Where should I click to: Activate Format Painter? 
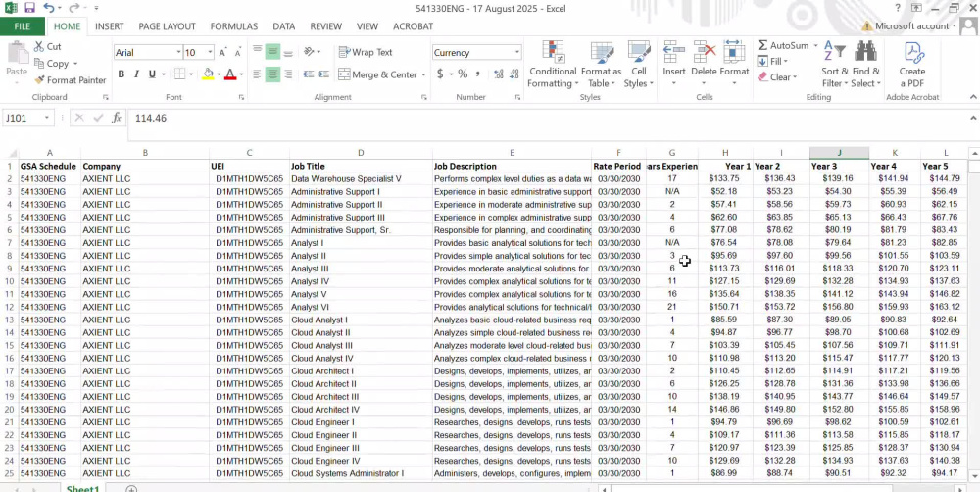pos(70,80)
